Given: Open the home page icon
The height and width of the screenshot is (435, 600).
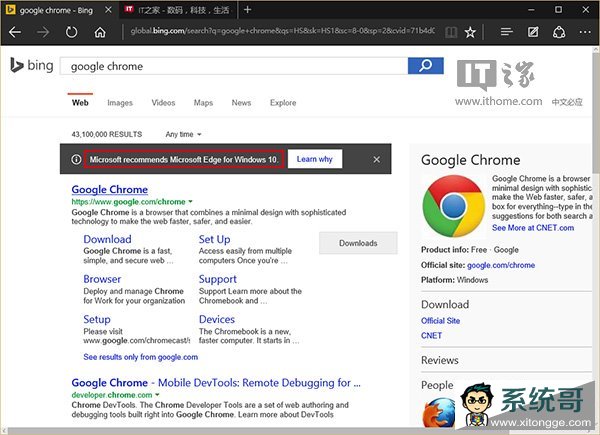Looking at the screenshot, I should click(100, 32).
